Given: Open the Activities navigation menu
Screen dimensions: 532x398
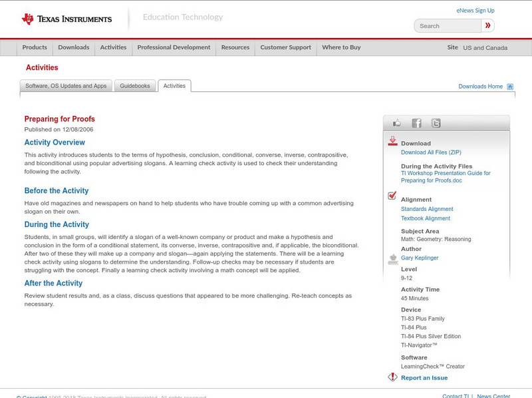Looking at the screenshot, I should point(113,47).
